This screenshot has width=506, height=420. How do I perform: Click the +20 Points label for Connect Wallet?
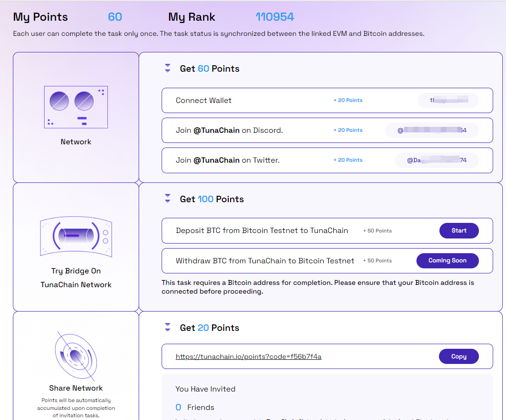point(348,100)
